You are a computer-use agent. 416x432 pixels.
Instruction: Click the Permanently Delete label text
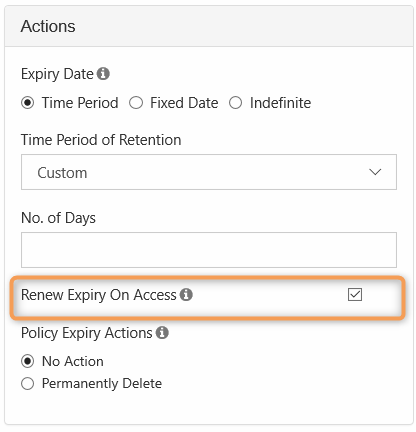pos(102,383)
